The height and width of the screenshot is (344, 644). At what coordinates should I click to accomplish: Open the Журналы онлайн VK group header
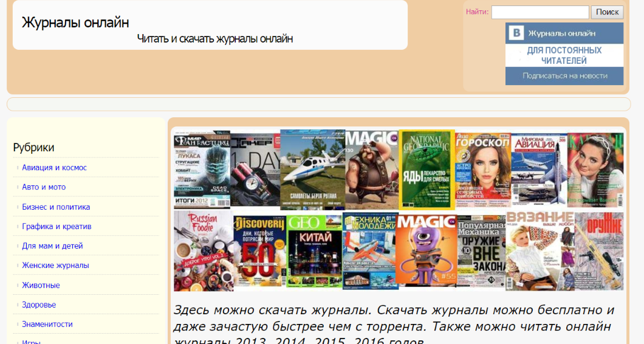[x=564, y=33]
